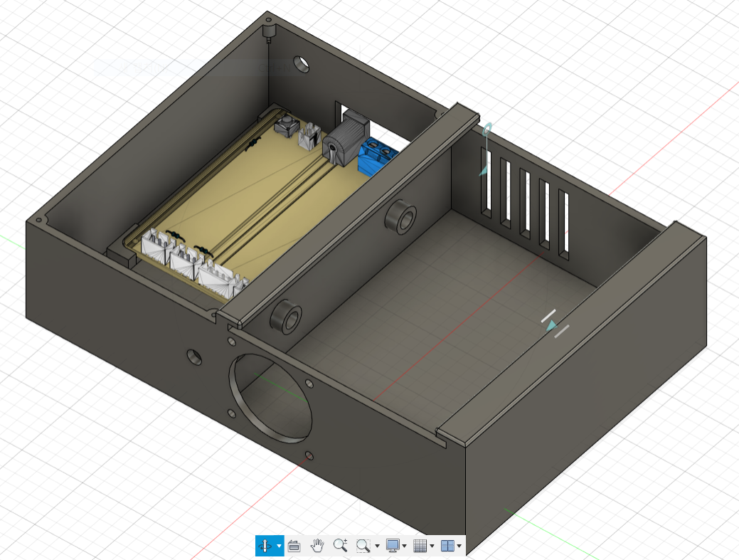
Task: Open the Orbit type dropdown arrow
Action: tap(279, 546)
